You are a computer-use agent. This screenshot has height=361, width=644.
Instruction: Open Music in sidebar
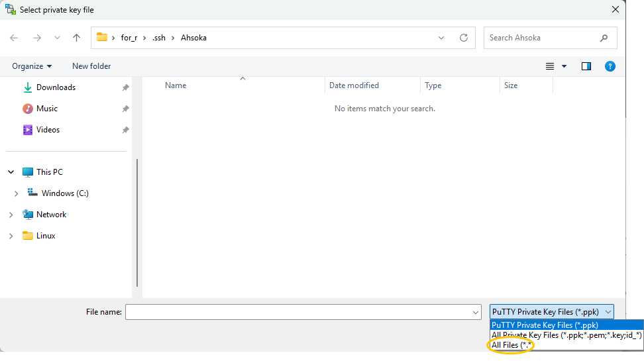click(x=47, y=109)
